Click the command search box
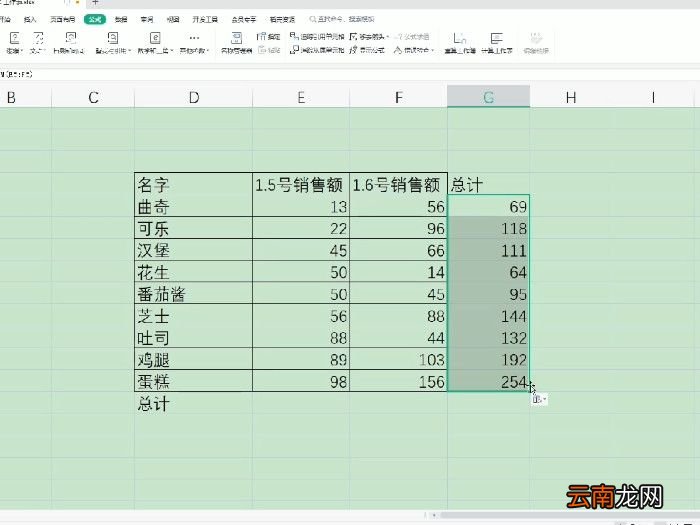The width and height of the screenshot is (700, 525). point(342,19)
